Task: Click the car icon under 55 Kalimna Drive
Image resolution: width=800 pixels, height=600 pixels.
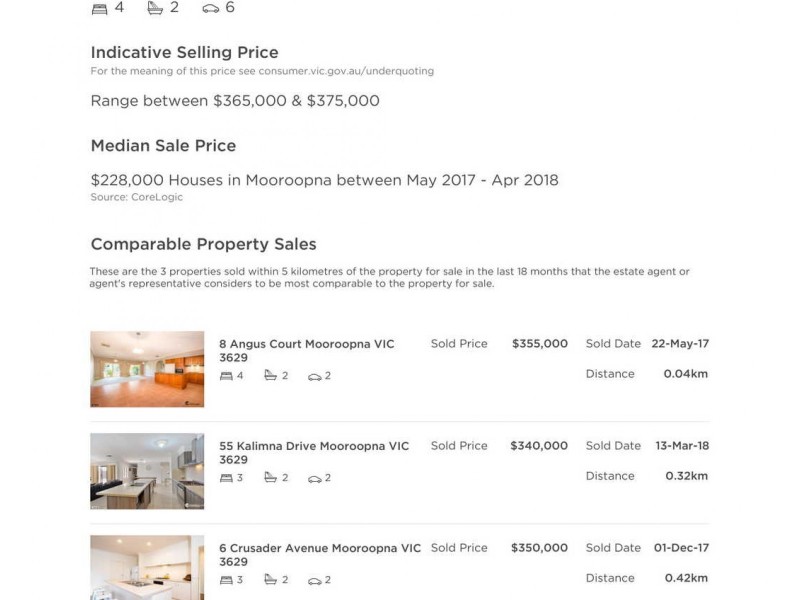Action: click(x=314, y=478)
